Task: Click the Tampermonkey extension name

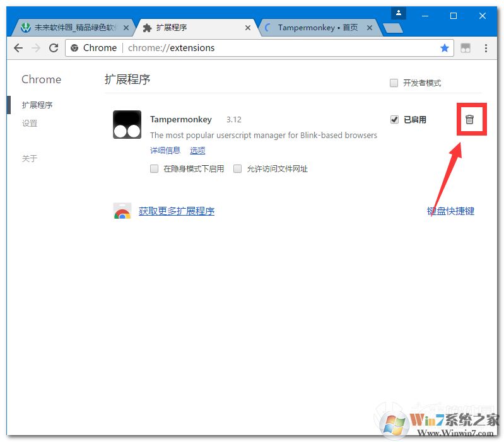Action: 181,120
